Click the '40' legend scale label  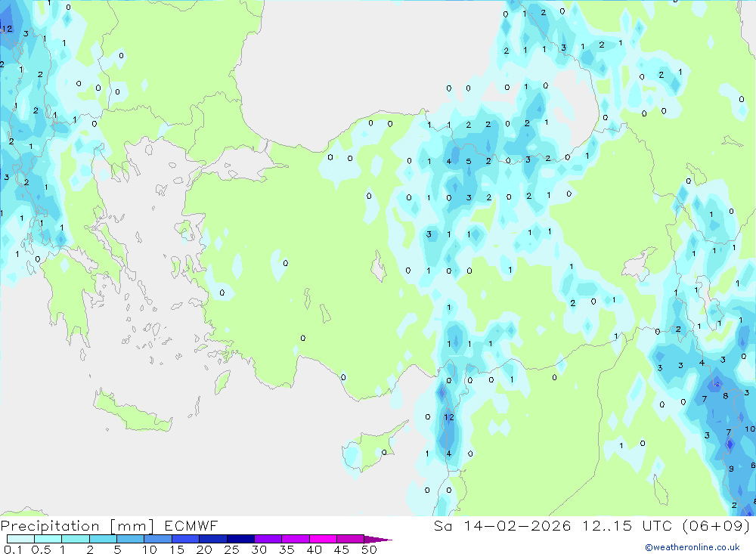[314, 549]
